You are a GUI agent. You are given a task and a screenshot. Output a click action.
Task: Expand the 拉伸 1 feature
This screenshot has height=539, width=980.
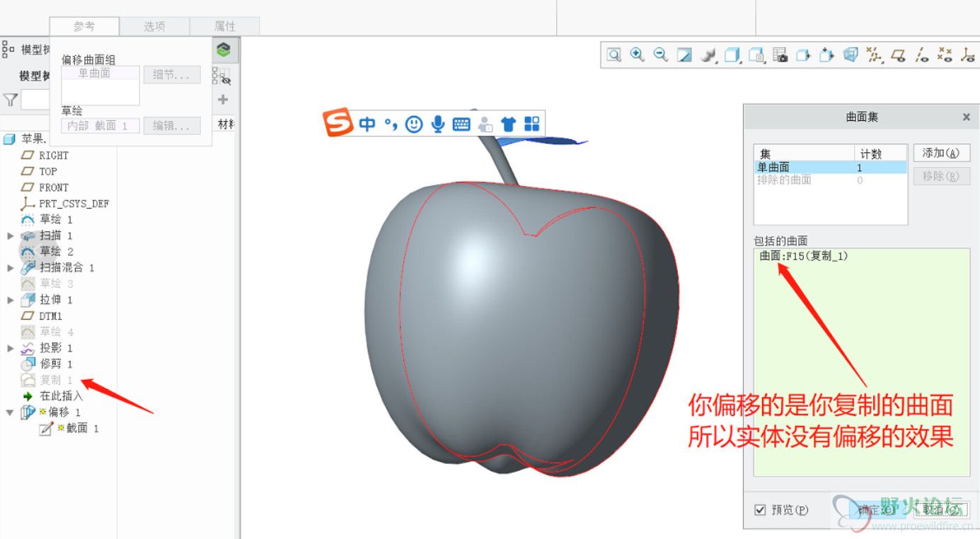pyautogui.click(x=10, y=300)
